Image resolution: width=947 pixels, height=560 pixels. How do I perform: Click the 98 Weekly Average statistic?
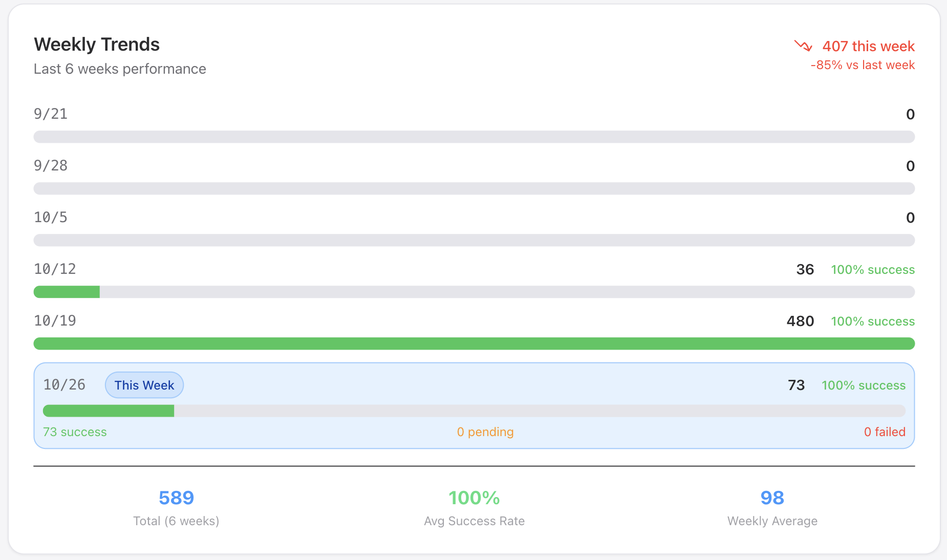coord(772,497)
